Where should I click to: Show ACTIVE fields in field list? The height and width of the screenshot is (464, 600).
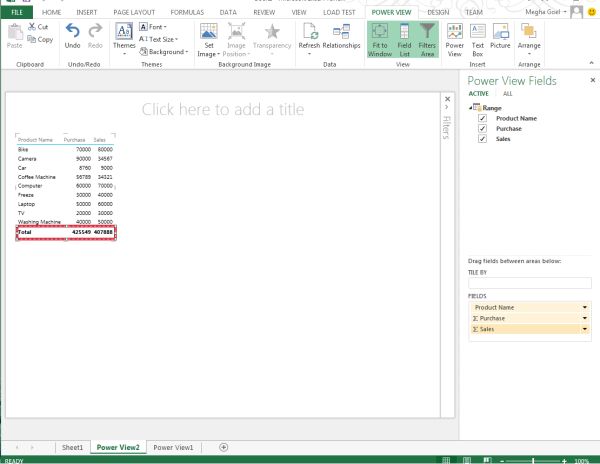coord(479,94)
